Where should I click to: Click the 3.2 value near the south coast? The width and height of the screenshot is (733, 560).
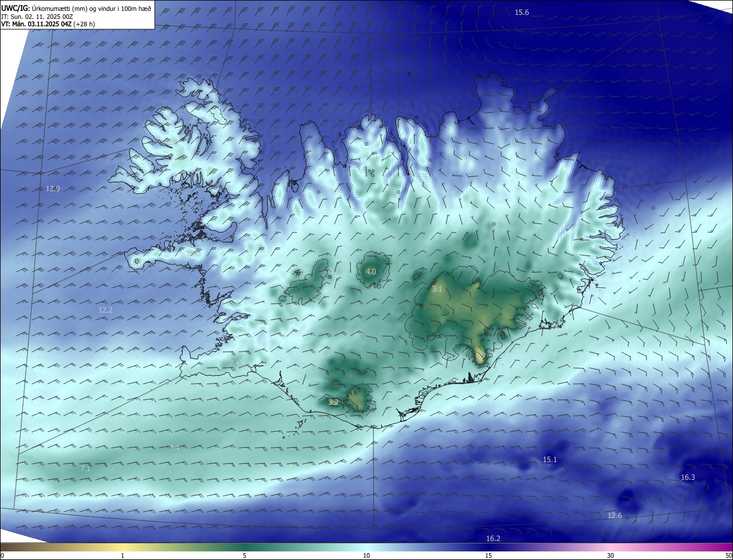333,403
